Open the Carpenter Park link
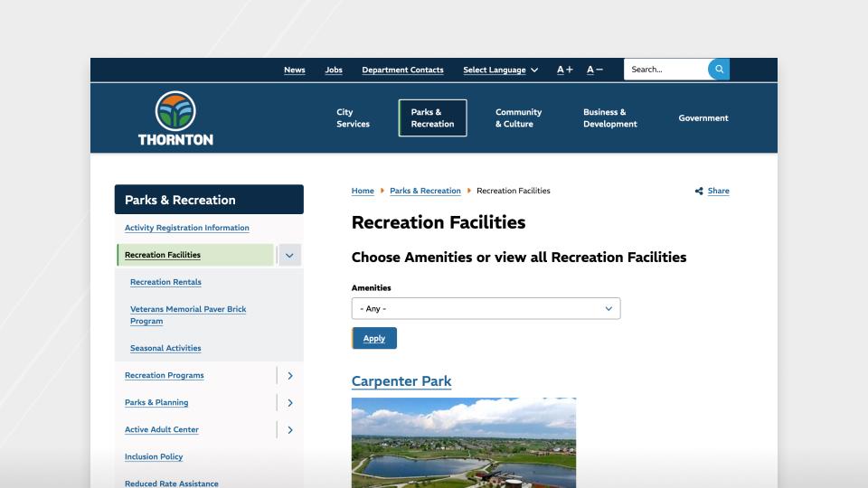 pos(401,381)
